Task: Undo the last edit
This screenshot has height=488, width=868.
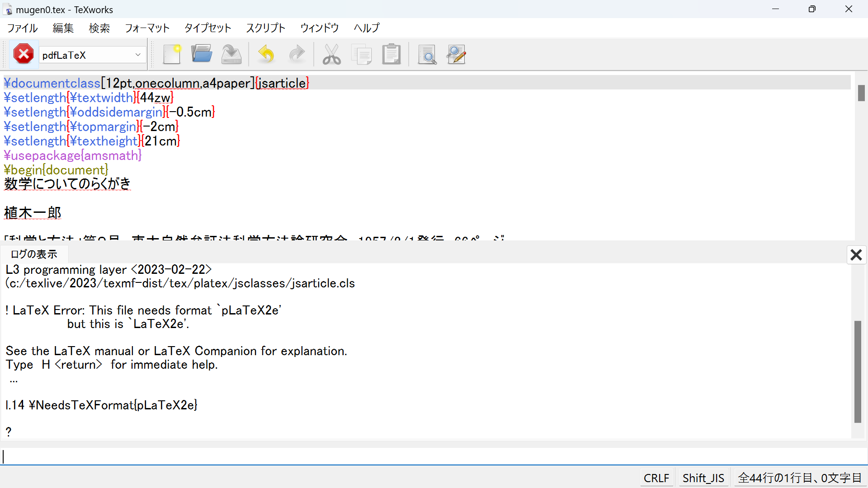Action: (266, 55)
